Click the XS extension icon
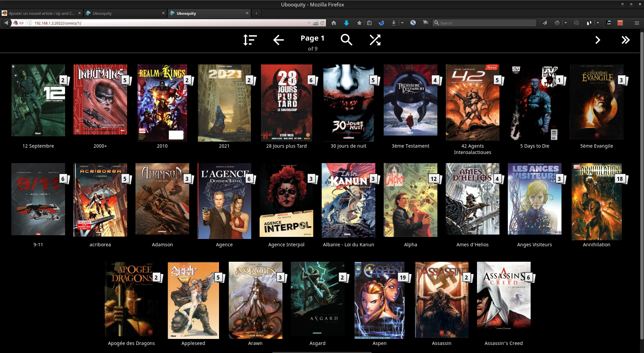Screen dimensions: 644x353 tap(609, 23)
